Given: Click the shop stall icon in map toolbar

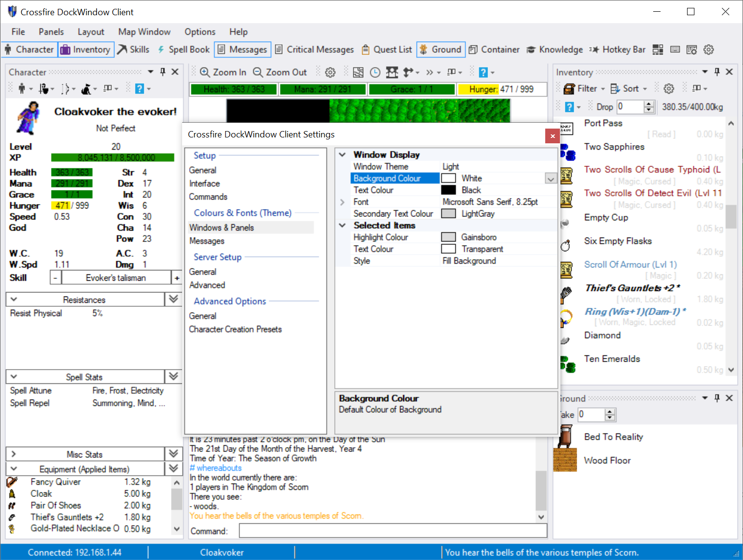Looking at the screenshot, I should click(392, 73).
